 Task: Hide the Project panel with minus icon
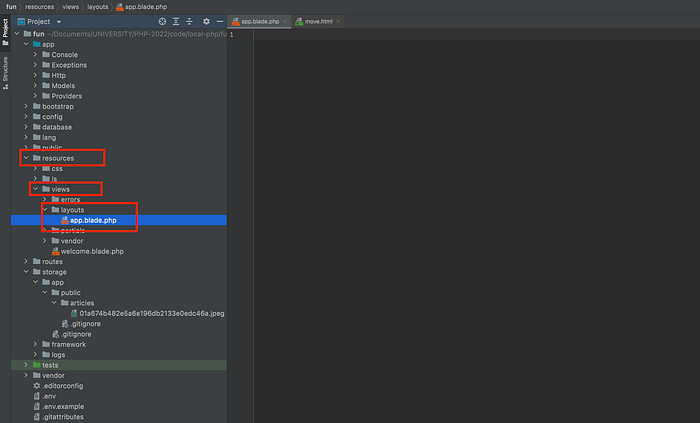pos(220,21)
